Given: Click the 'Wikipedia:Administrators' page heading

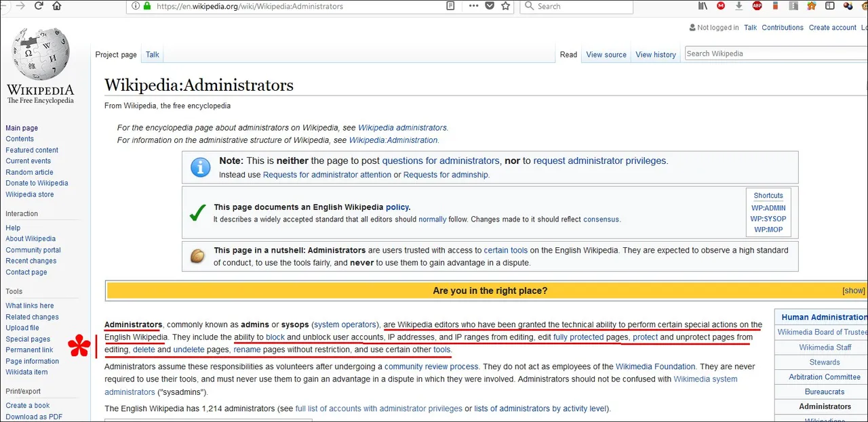Looking at the screenshot, I should (x=199, y=85).
